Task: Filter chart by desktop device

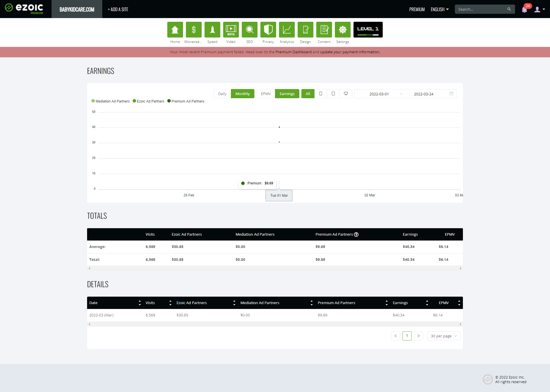Action: point(346,94)
